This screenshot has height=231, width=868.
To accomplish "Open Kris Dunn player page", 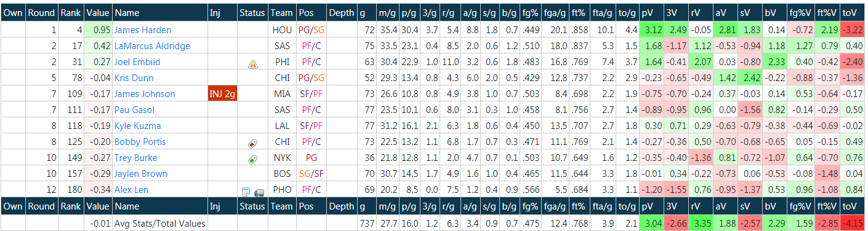I will click(134, 78).
